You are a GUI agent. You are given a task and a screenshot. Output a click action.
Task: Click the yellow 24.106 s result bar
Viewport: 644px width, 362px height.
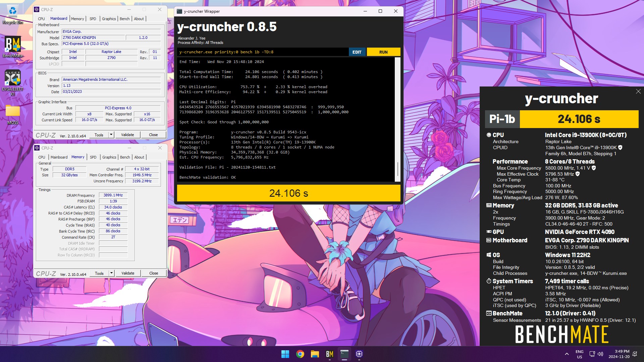(289, 193)
